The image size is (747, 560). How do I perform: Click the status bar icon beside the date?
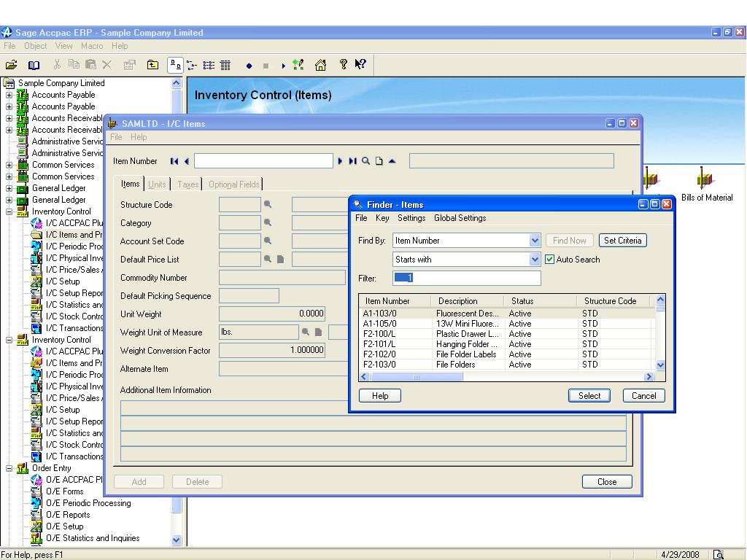click(718, 554)
